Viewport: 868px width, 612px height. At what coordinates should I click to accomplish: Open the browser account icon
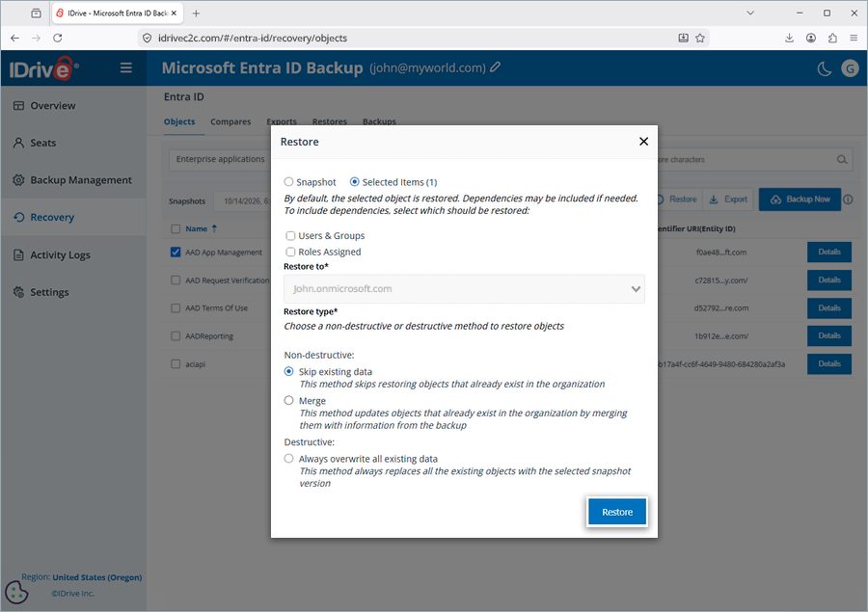811,38
